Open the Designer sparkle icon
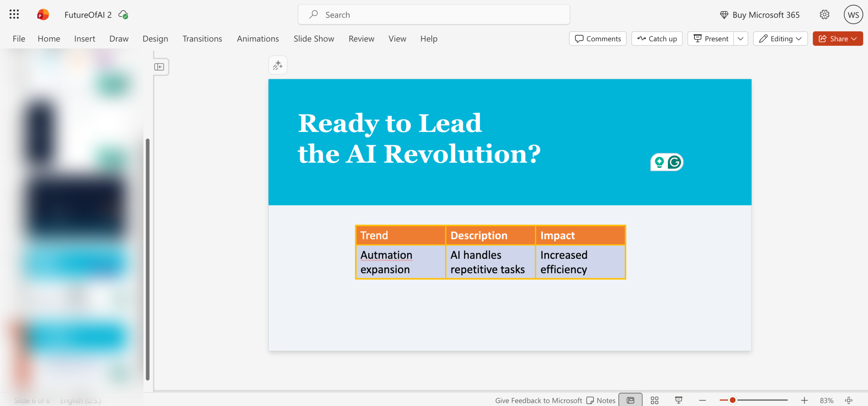Image resolution: width=868 pixels, height=406 pixels. (278, 65)
